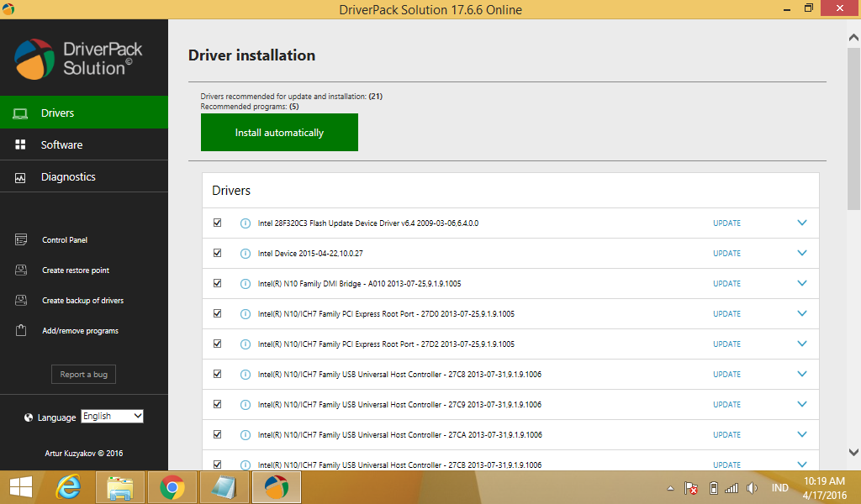Uncheck Intel Device 2015-04-22 driver
The height and width of the screenshot is (504, 861).
(x=218, y=253)
